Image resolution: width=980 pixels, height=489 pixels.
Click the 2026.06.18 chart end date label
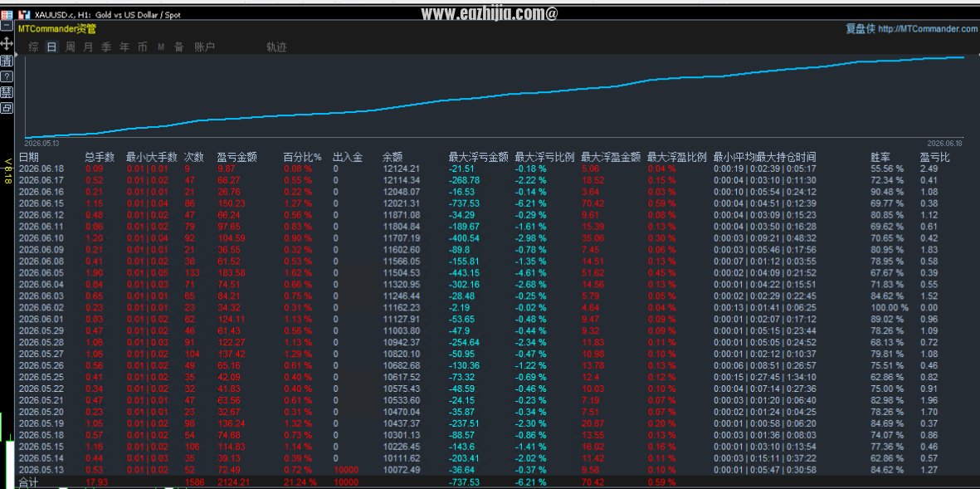(943, 143)
